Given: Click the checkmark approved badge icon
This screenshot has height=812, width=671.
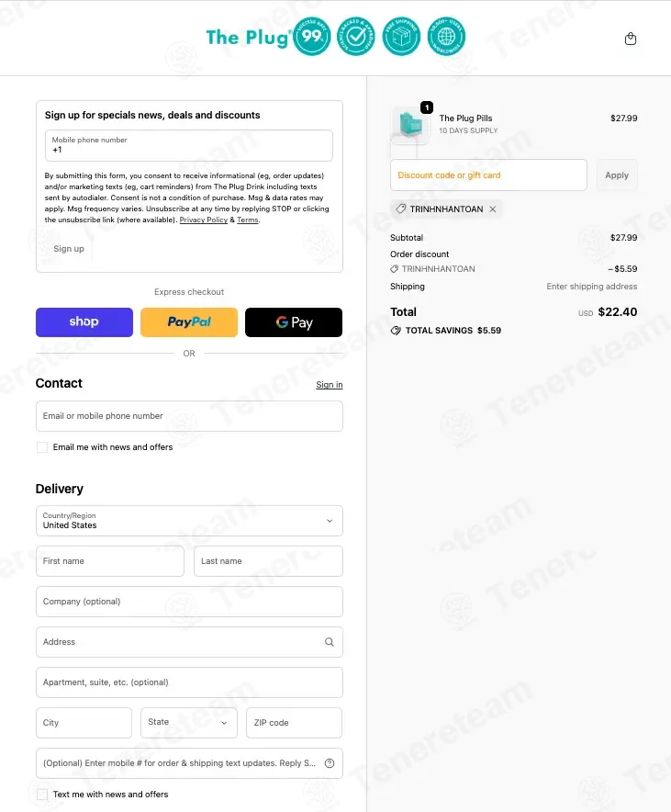Looking at the screenshot, I should pyautogui.click(x=356, y=36).
